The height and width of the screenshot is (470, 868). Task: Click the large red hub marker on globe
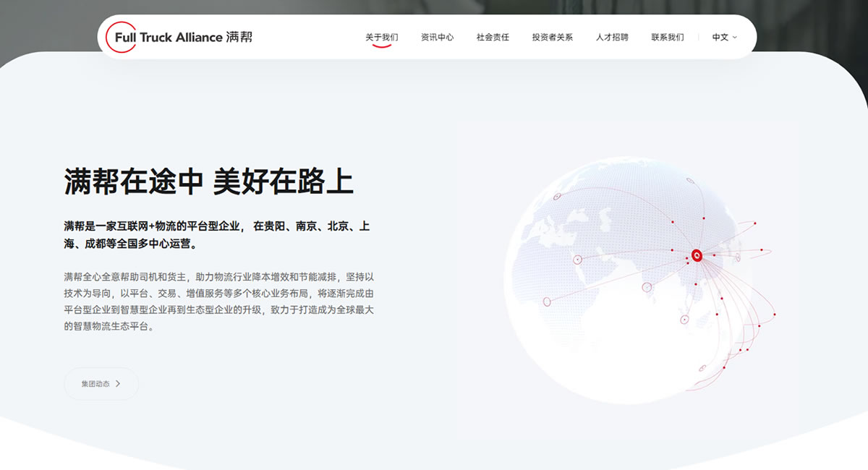[697, 254]
